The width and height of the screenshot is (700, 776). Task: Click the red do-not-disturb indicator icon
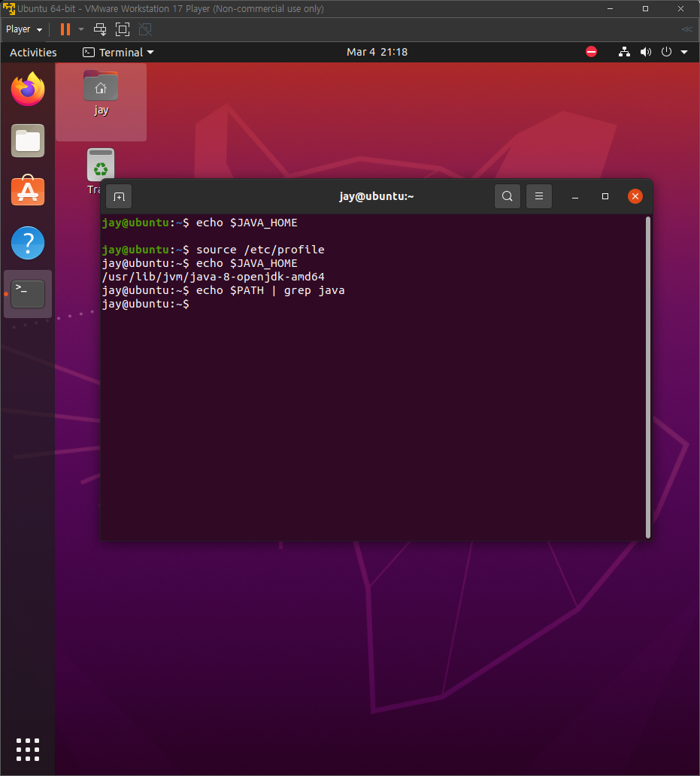pyautogui.click(x=591, y=52)
